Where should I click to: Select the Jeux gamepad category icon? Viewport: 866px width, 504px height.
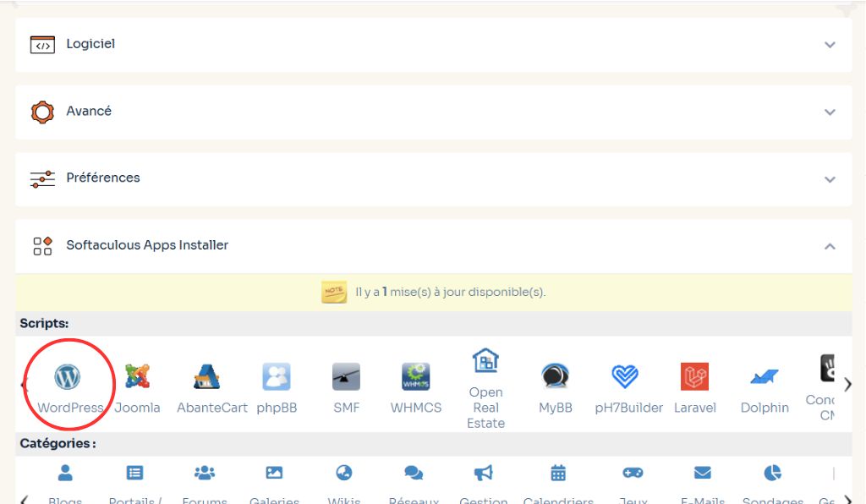[x=633, y=473]
